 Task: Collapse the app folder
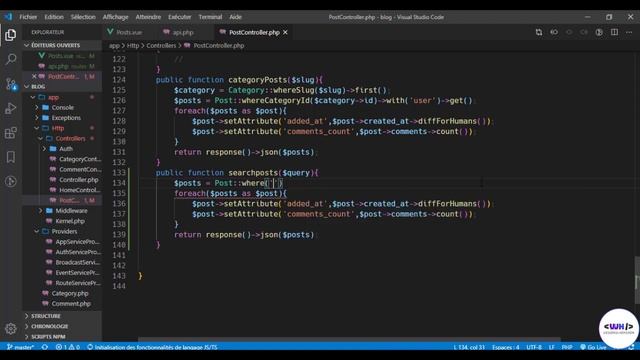(53, 97)
